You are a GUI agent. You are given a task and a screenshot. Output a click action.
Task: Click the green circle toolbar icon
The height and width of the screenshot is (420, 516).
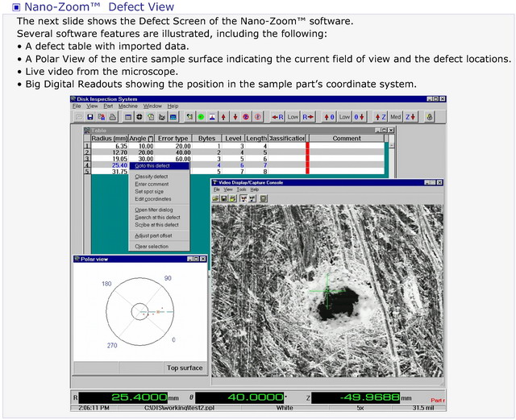(x=201, y=117)
